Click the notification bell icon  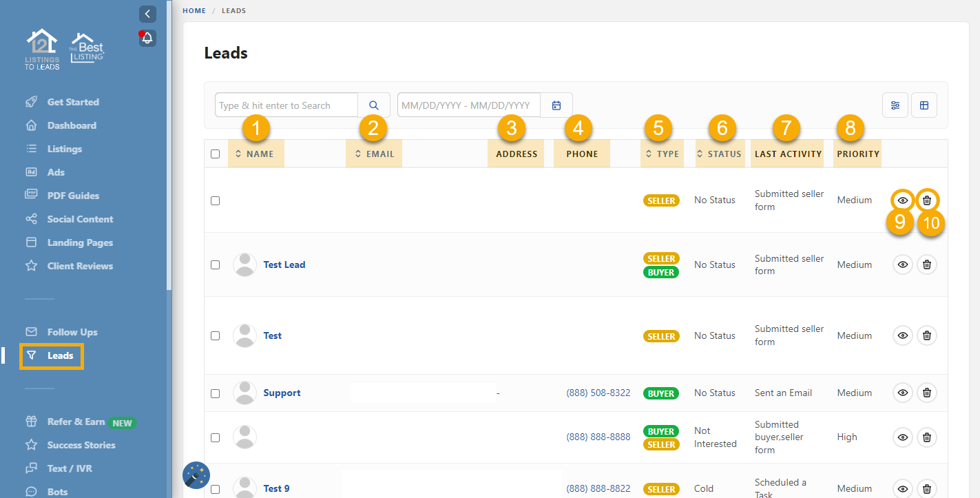pos(147,38)
